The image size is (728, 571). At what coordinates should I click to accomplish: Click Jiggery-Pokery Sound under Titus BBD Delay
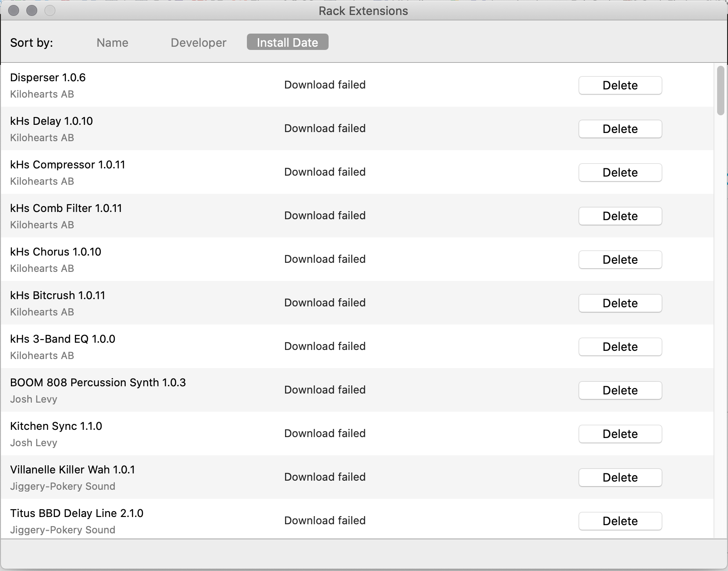coord(63,530)
